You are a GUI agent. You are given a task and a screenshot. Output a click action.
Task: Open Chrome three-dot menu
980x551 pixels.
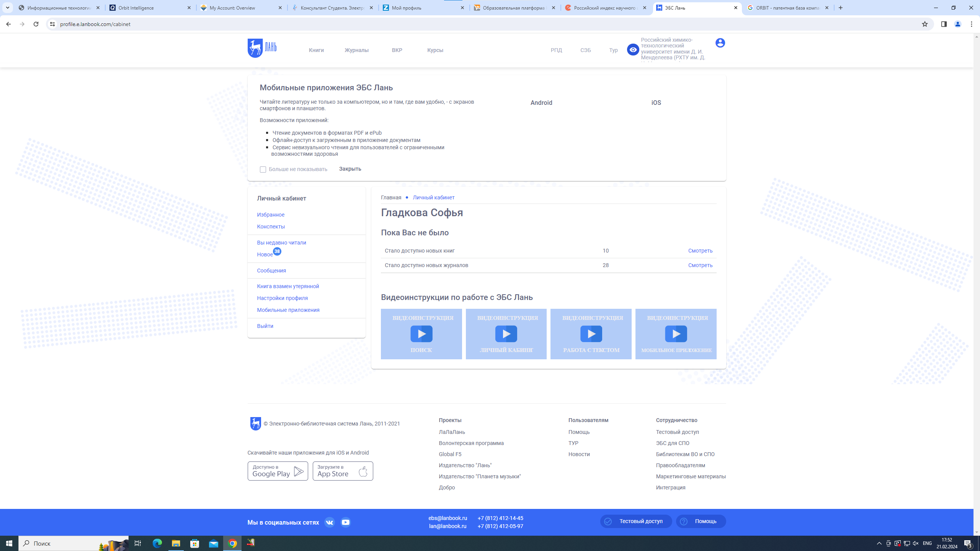(x=972, y=24)
